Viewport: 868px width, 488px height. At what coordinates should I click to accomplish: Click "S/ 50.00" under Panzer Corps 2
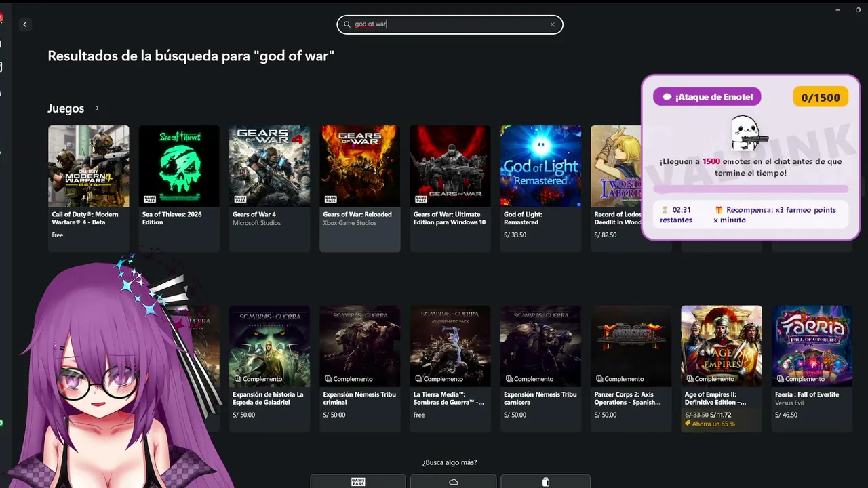point(606,415)
